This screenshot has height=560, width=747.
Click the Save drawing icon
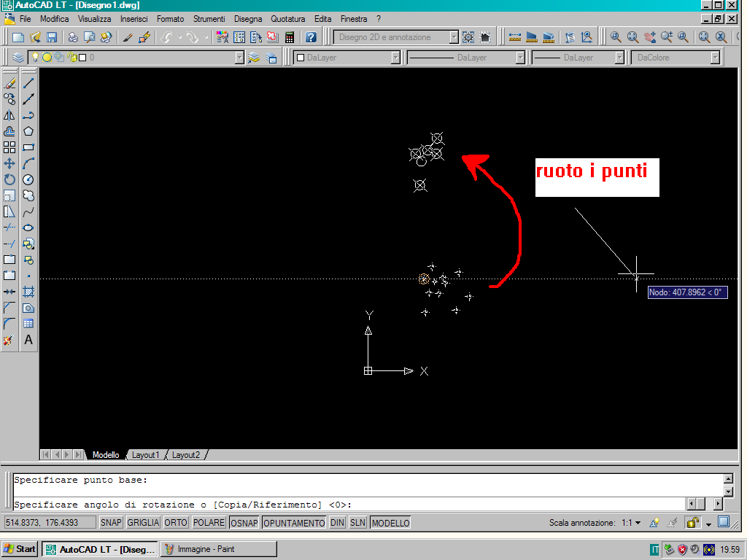(x=52, y=37)
